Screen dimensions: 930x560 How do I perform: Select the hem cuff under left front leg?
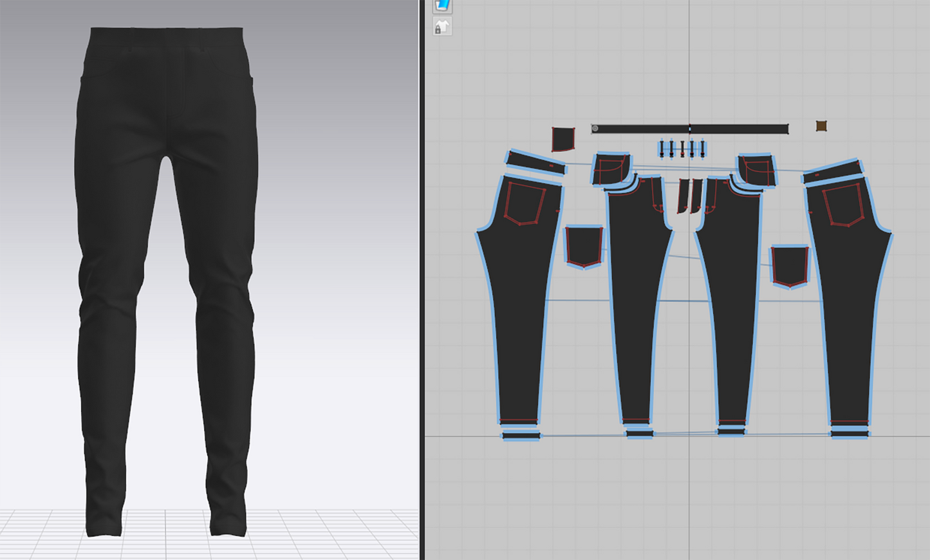639,434
